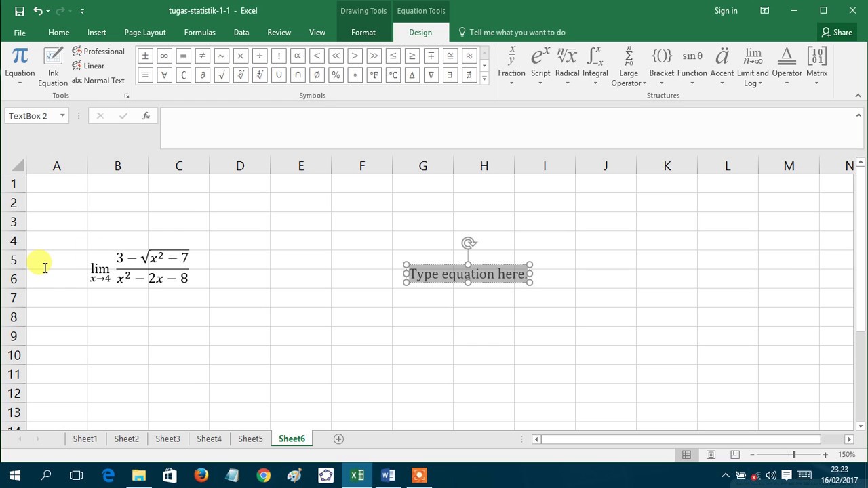Open the Radical structures dropdown
Viewport: 868px width, 488px height.
coord(567,67)
